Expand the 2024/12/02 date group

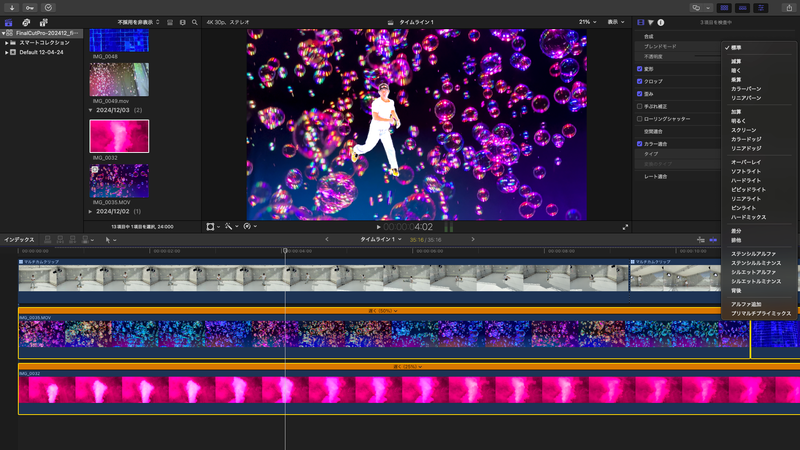click(90, 212)
